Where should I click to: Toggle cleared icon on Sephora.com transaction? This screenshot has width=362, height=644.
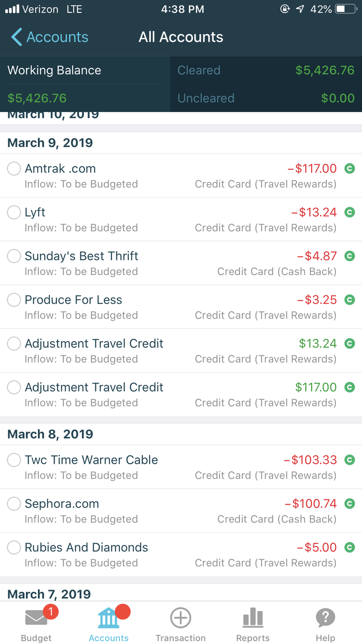coord(350,504)
